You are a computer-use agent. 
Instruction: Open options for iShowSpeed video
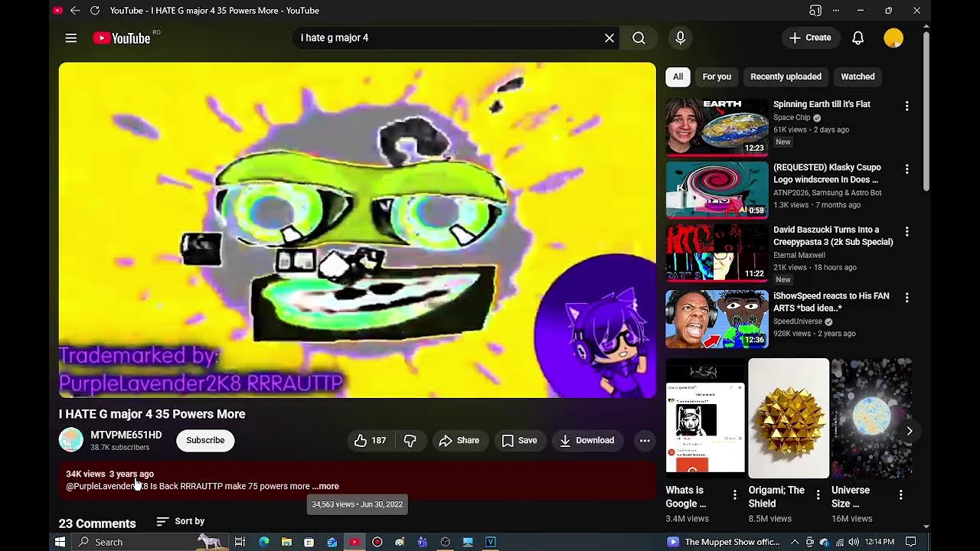[906, 298]
